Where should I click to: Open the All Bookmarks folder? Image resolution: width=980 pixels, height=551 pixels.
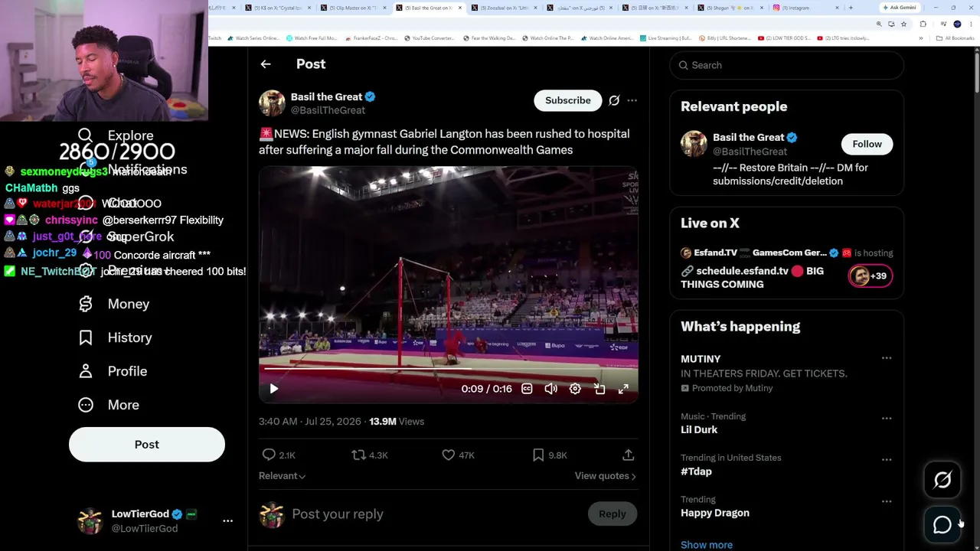[x=957, y=38]
